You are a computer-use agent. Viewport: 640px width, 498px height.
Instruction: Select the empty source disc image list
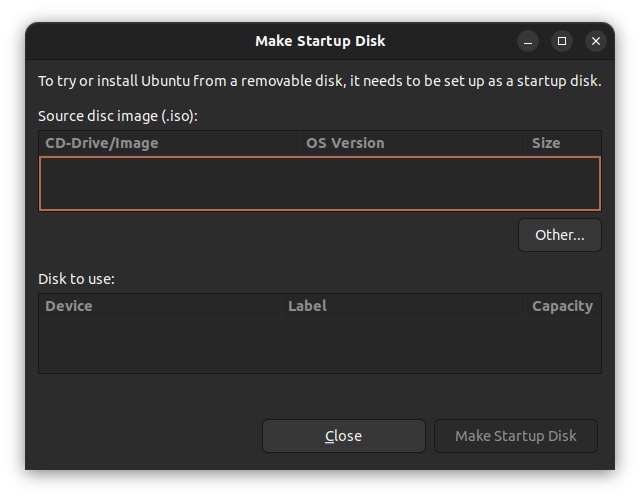[319, 183]
